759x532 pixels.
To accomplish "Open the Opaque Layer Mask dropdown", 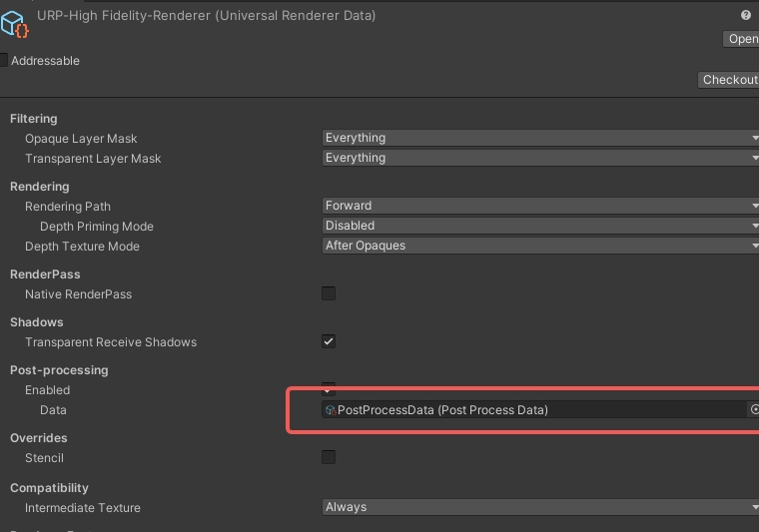I will pos(540,138).
